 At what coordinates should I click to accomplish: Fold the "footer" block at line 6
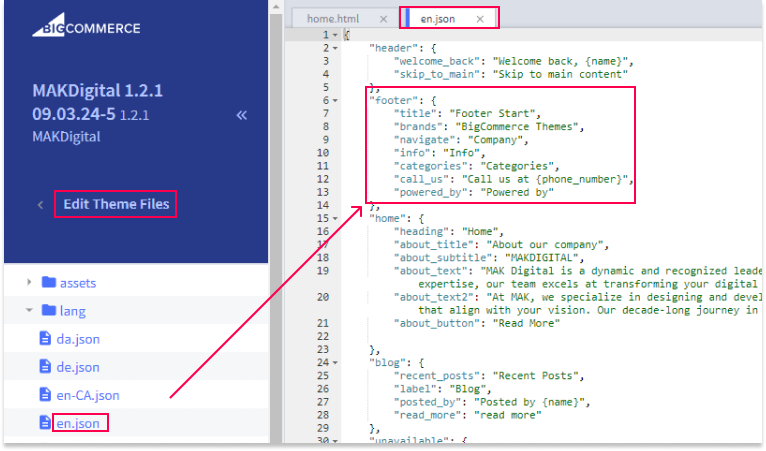(335, 101)
